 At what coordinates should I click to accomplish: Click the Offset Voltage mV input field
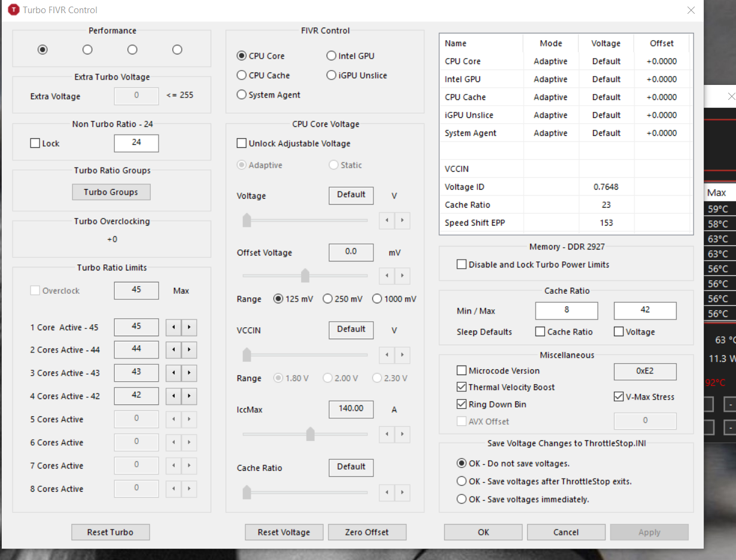[351, 252]
